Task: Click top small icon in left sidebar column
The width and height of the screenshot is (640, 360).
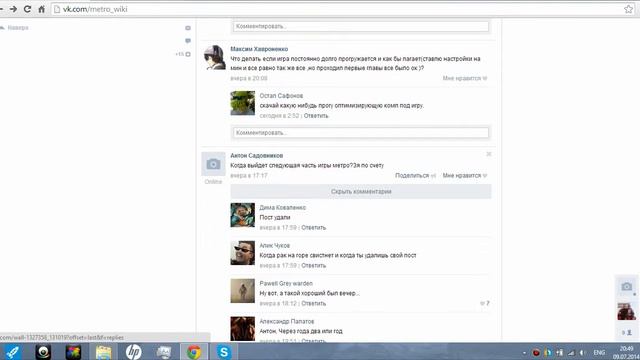Action: 188,28
